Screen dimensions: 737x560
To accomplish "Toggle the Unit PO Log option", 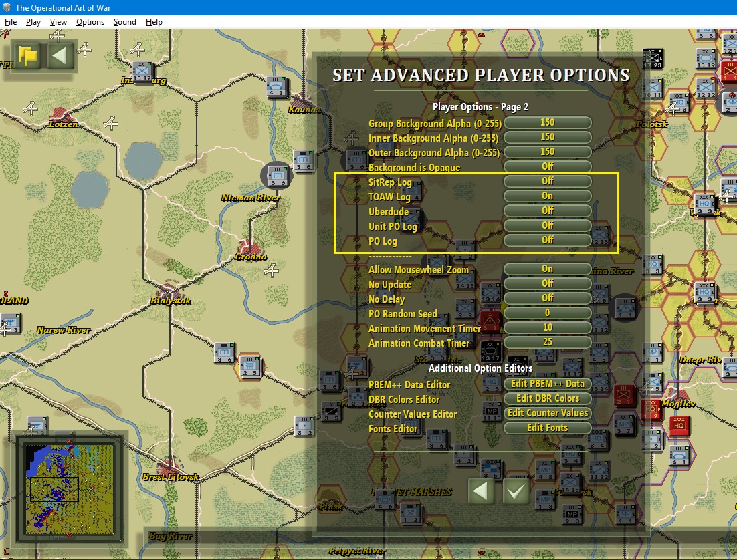I will pyautogui.click(x=547, y=225).
